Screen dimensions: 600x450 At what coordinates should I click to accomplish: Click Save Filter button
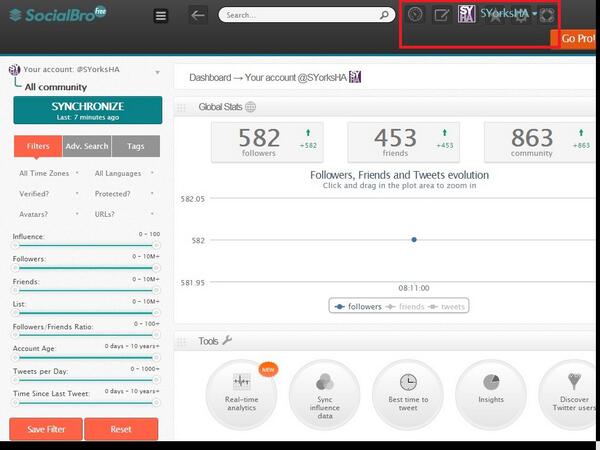click(46, 429)
